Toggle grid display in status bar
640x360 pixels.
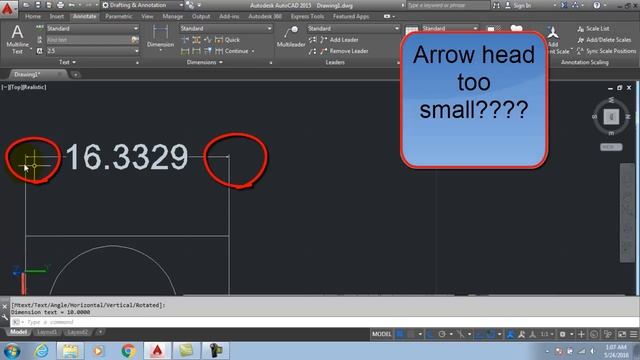pyautogui.click(x=400, y=334)
